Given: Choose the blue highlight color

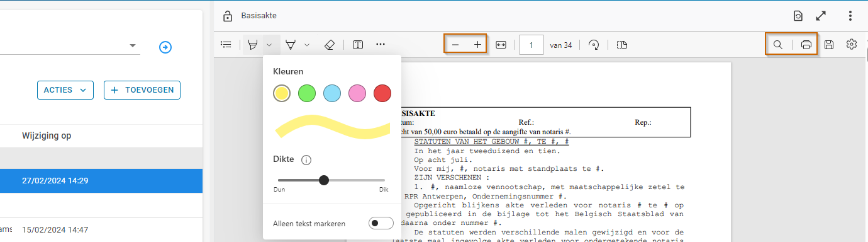Looking at the screenshot, I should point(332,93).
